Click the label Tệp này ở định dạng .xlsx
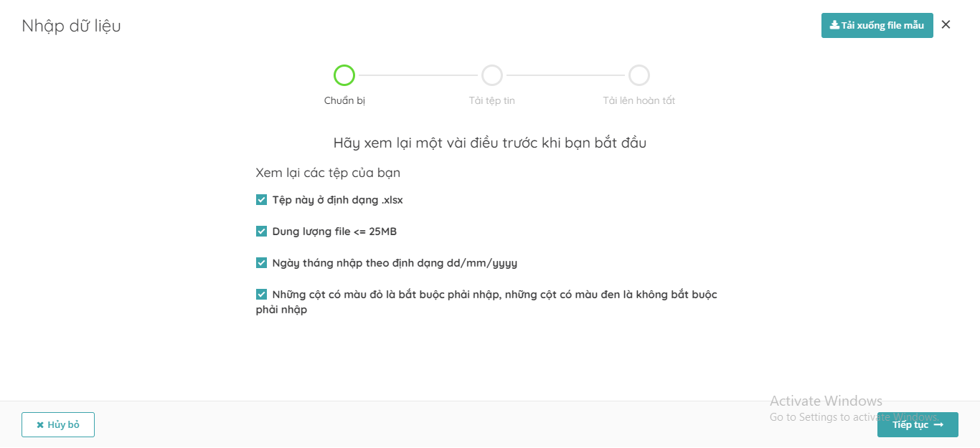The height and width of the screenshot is (448, 980). click(x=338, y=200)
